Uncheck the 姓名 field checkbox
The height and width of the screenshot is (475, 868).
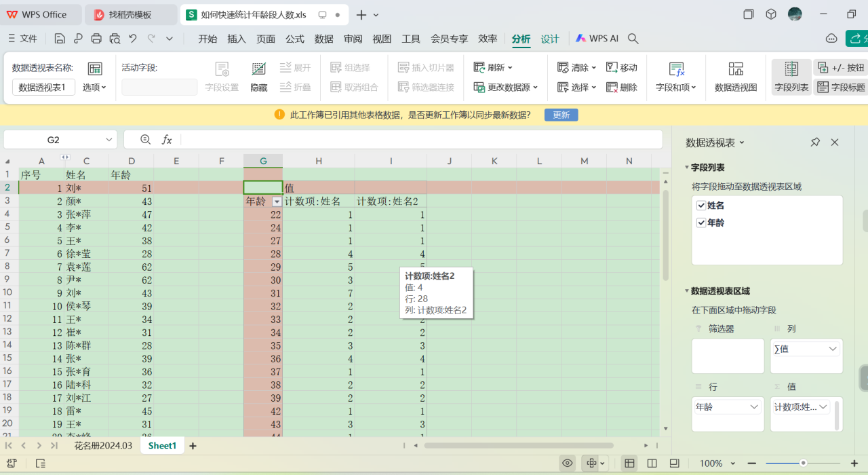point(701,205)
